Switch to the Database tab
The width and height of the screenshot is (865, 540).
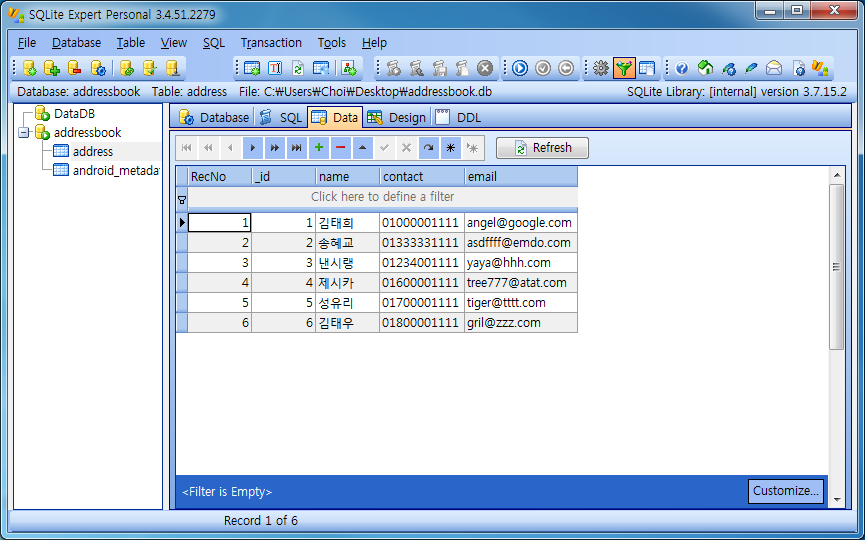(x=214, y=117)
